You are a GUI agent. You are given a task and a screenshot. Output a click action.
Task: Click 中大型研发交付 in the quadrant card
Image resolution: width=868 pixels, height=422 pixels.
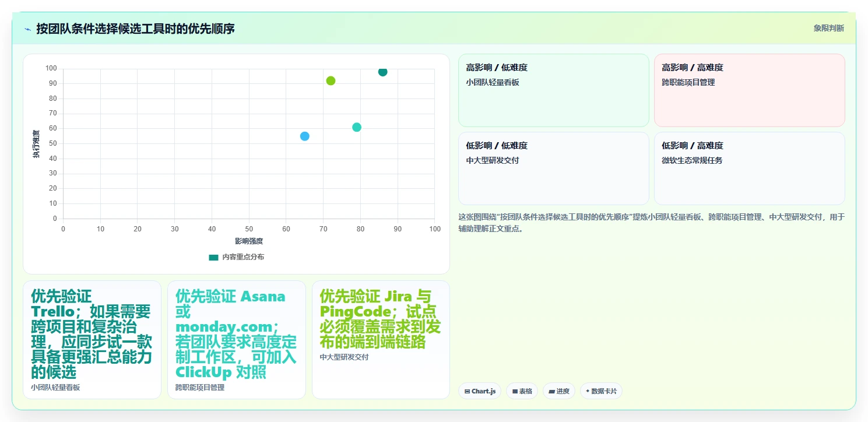click(x=493, y=160)
